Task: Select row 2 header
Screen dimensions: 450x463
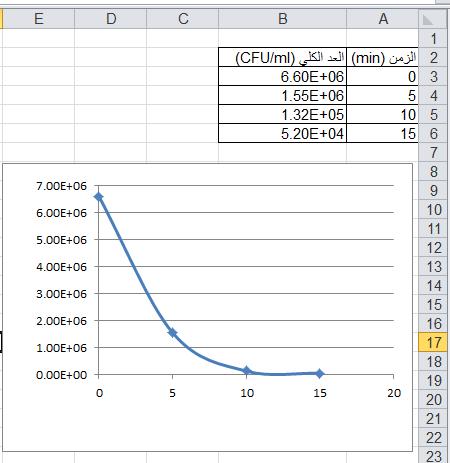Action: click(433, 58)
